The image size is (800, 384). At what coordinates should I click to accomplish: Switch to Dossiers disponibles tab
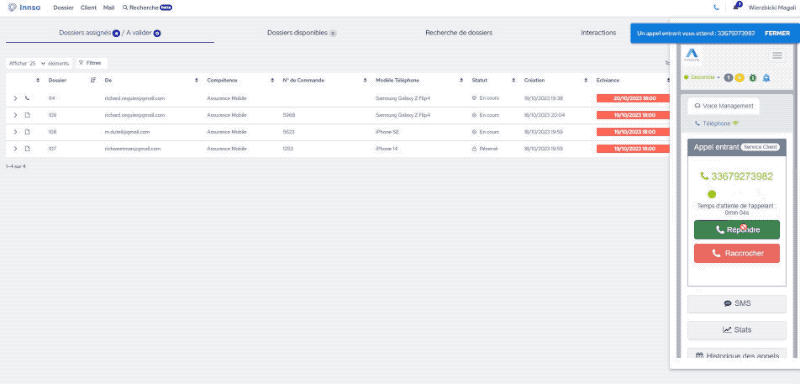pos(301,33)
